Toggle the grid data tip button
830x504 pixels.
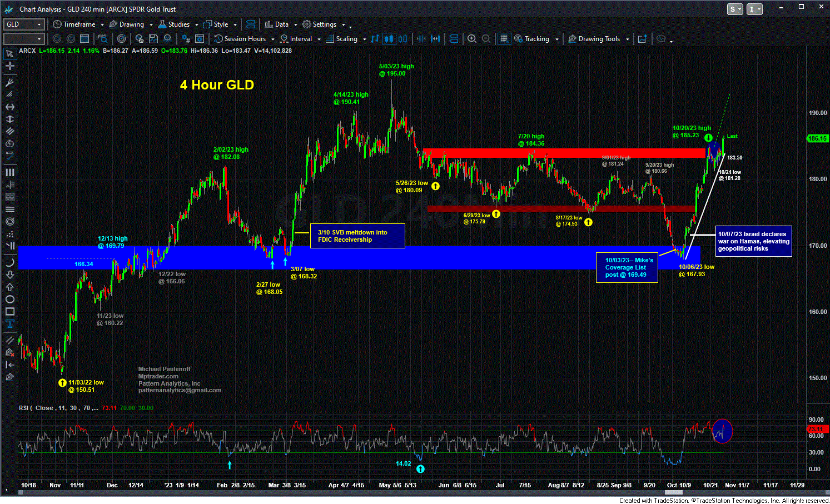coord(504,39)
